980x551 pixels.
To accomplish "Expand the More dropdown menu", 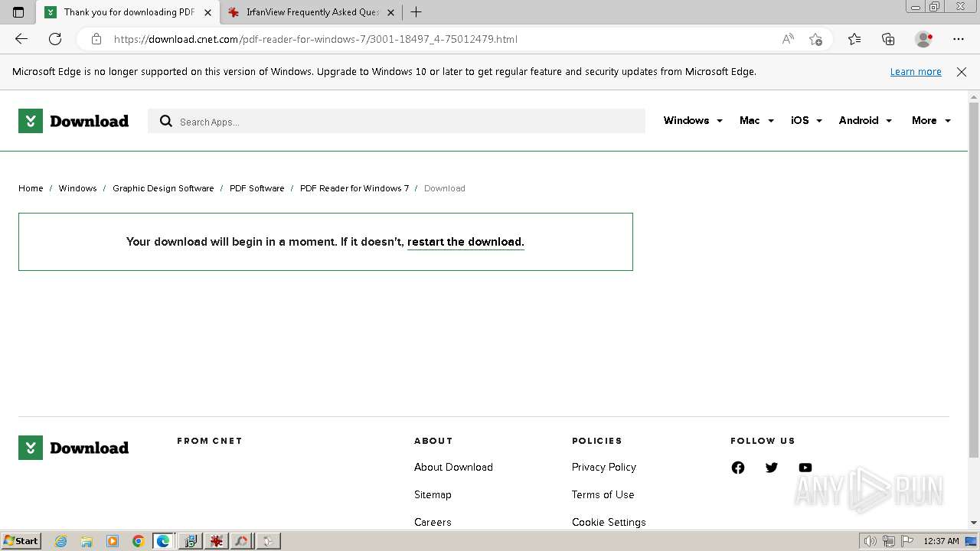I will [931, 120].
